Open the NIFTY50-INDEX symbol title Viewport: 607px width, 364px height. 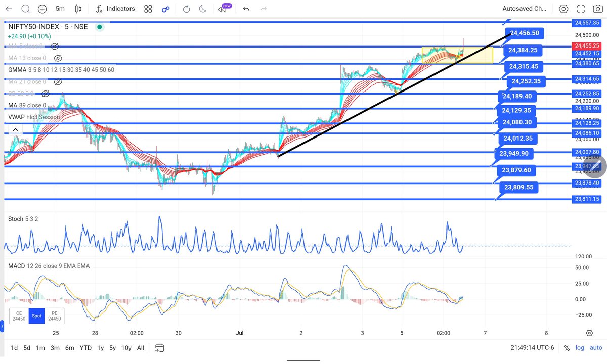48,26
